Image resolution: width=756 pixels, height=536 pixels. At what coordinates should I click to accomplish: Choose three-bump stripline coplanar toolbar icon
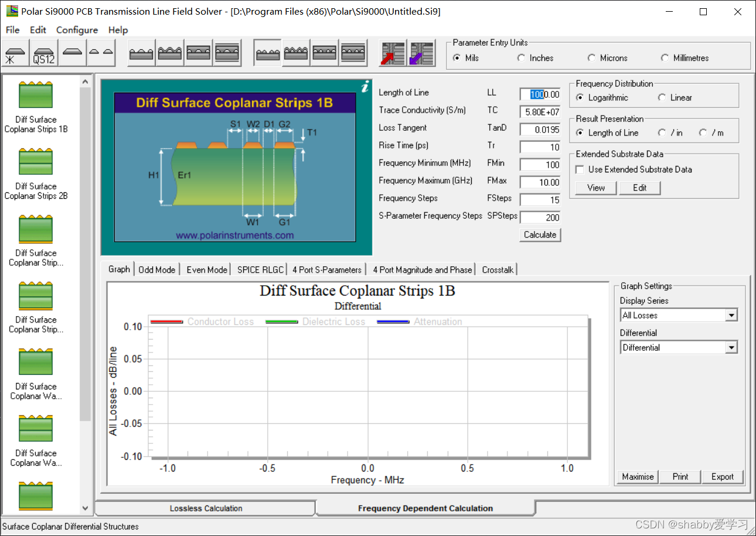226,53
